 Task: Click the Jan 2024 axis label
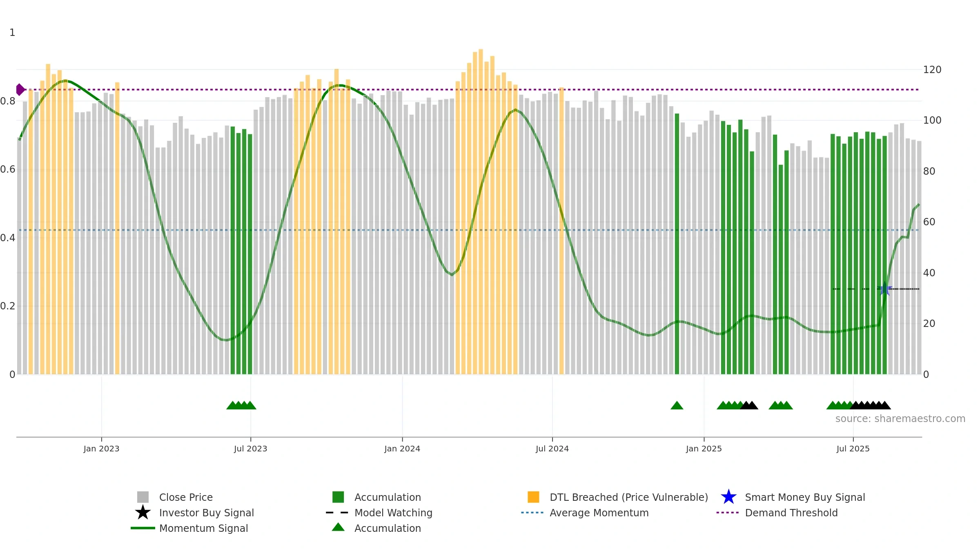402,449
